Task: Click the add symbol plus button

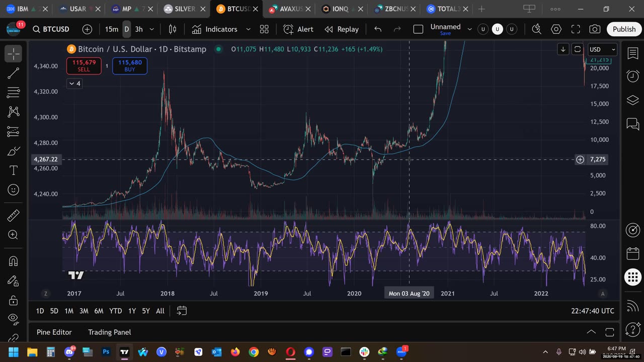Action: pos(87,29)
